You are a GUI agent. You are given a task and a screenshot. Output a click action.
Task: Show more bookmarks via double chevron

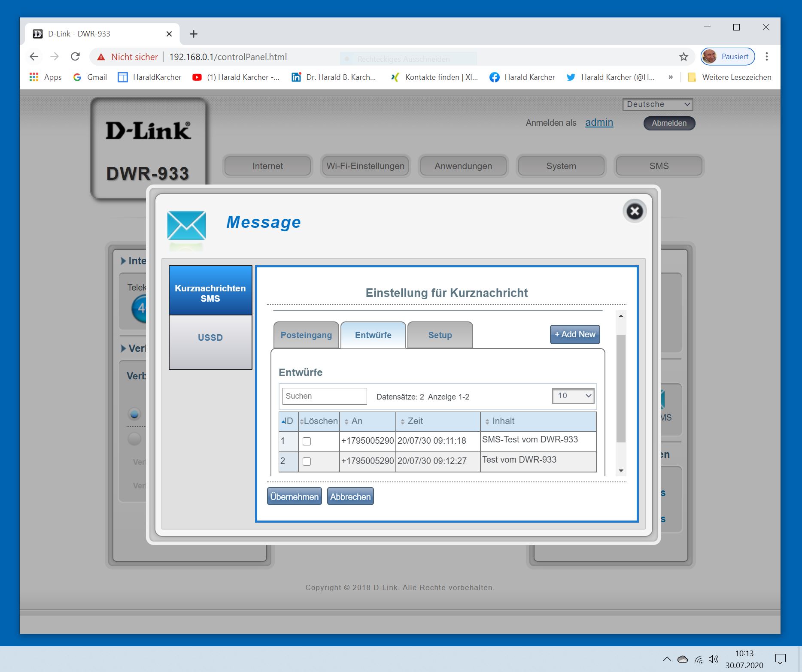671,77
